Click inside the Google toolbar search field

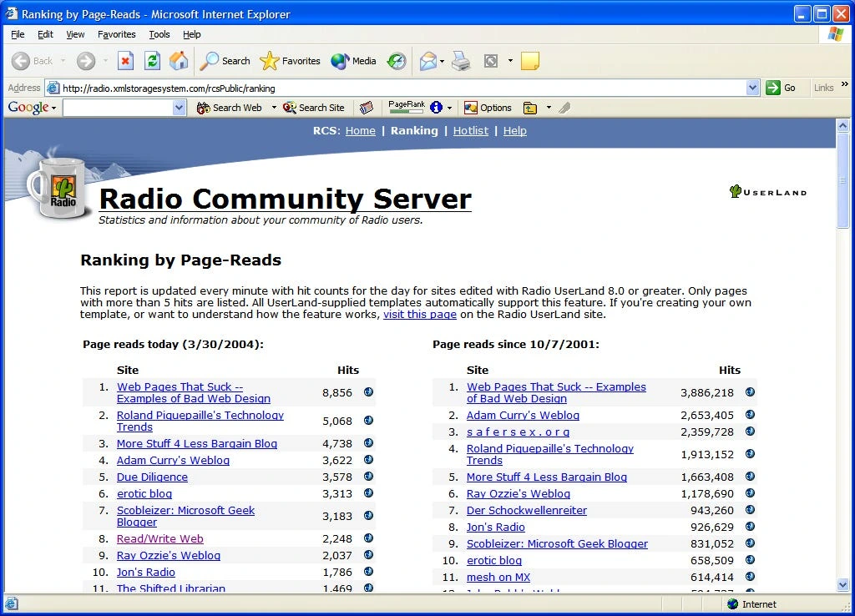[118, 108]
